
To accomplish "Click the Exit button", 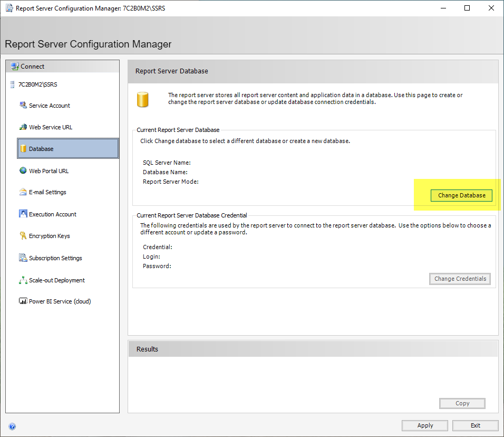I will (x=475, y=425).
